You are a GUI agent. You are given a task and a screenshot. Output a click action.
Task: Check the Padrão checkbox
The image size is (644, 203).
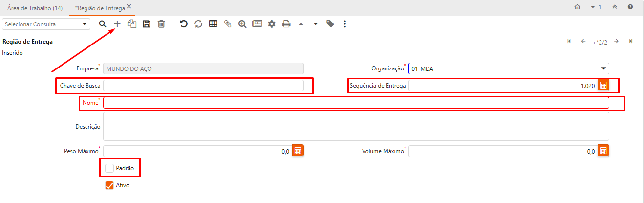tap(109, 168)
